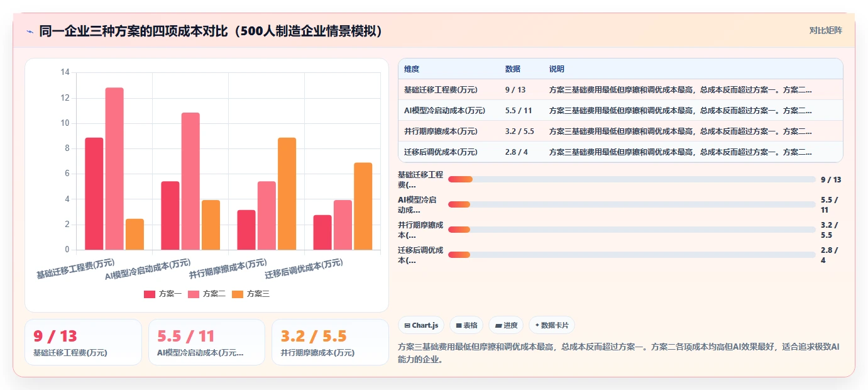Open the 9 / 13 data card
The image size is (868, 390).
pos(83,342)
